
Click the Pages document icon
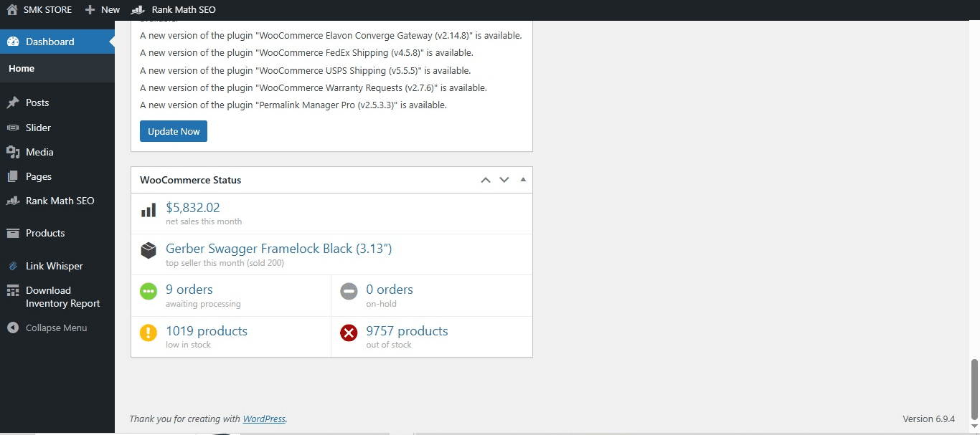(13, 176)
